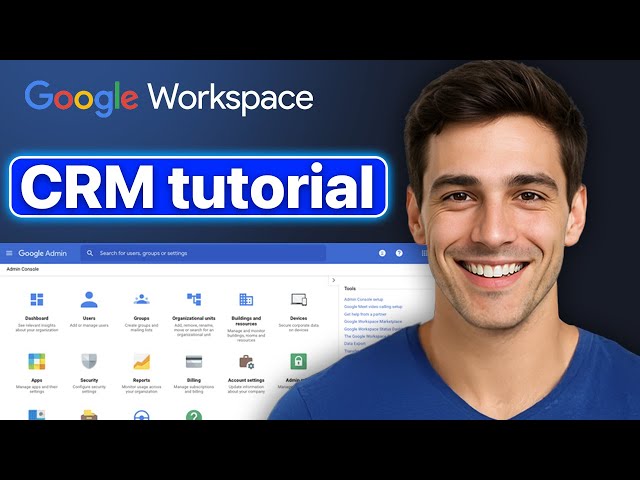The width and height of the screenshot is (640, 480).
Task: Open the Security shield tile
Action: coord(89,373)
